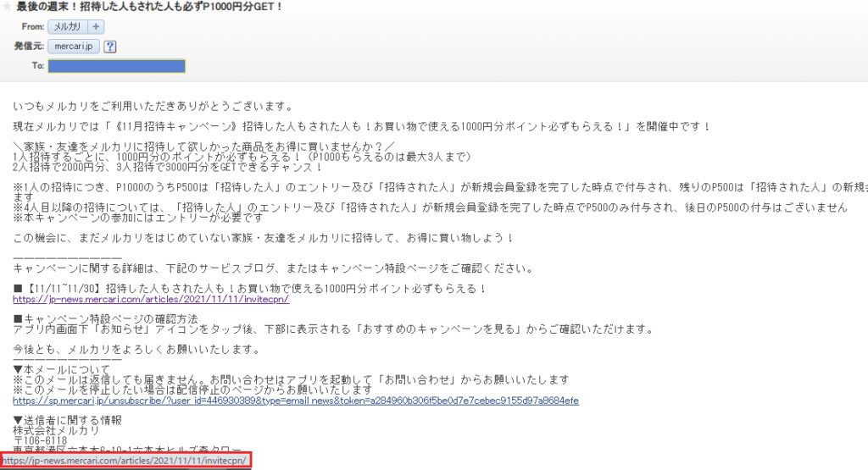Click the heading ▼本メールについて
This screenshot has width=868, height=470.
click(61, 369)
